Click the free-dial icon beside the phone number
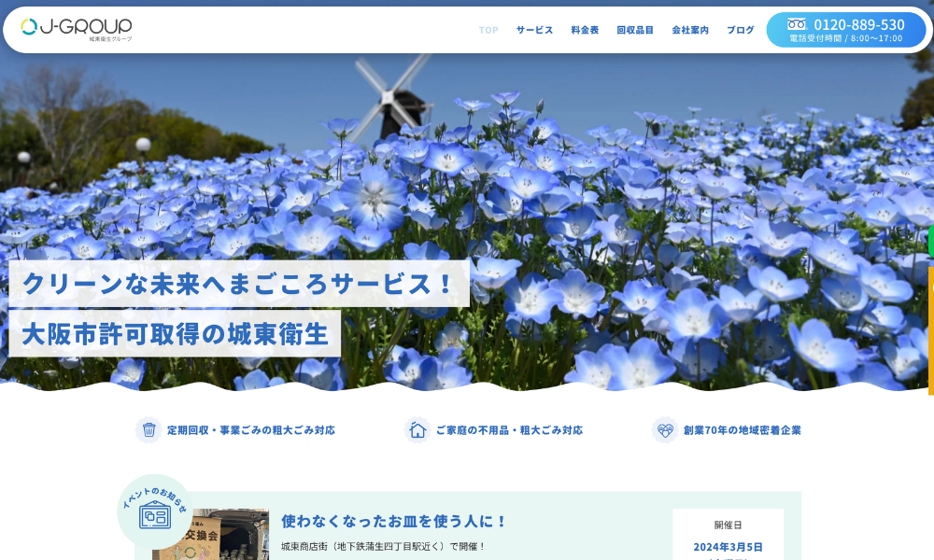934x560 pixels. [796, 24]
